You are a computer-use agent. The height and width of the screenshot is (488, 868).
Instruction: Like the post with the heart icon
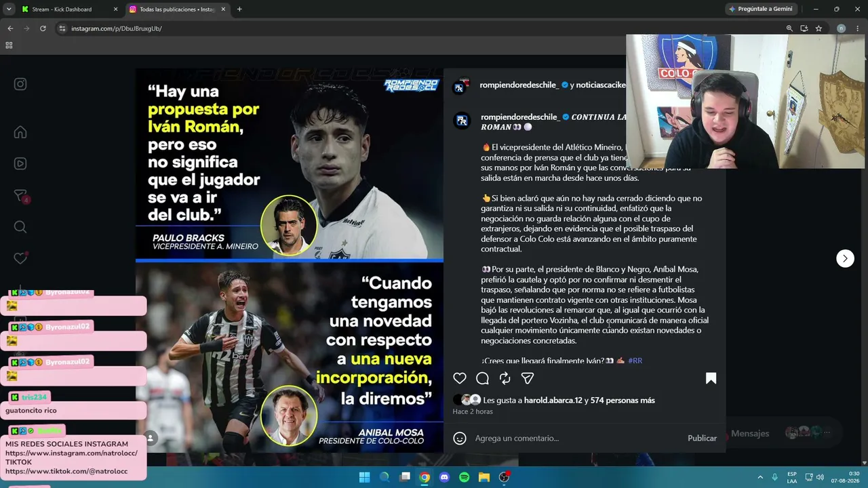460,378
